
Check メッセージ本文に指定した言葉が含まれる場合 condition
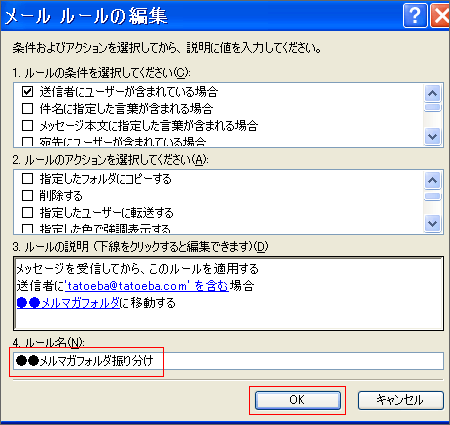coord(27,126)
